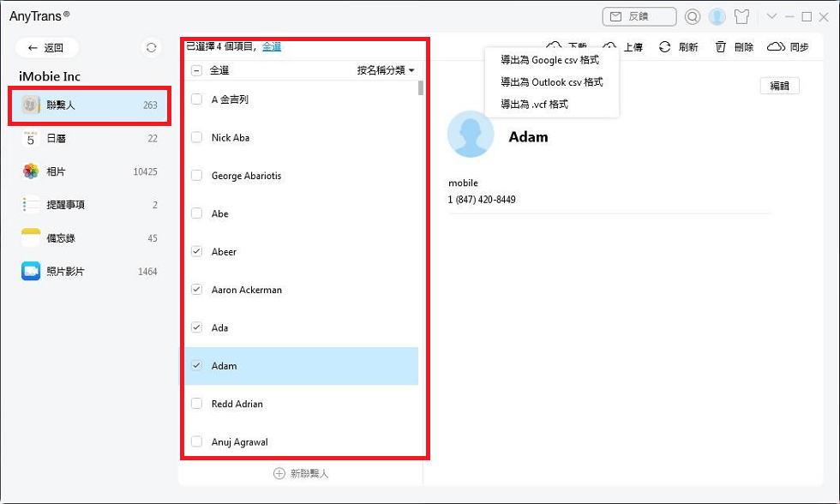840x504 pixels.
Task: Click the user account avatar icon
Action: pos(717,16)
